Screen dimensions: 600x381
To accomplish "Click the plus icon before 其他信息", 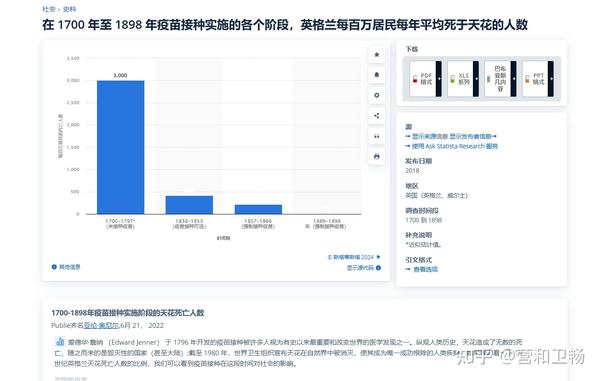I will pyautogui.click(x=54, y=267).
